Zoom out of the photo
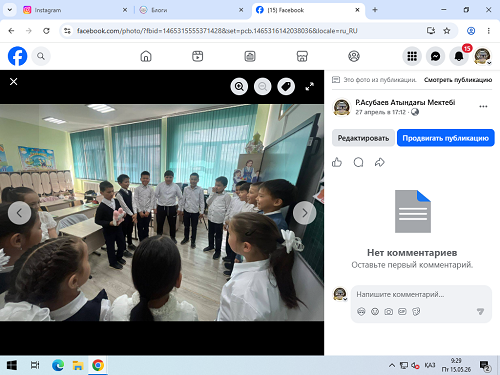Image resolution: width=500 pixels, height=375 pixels. 263,87
